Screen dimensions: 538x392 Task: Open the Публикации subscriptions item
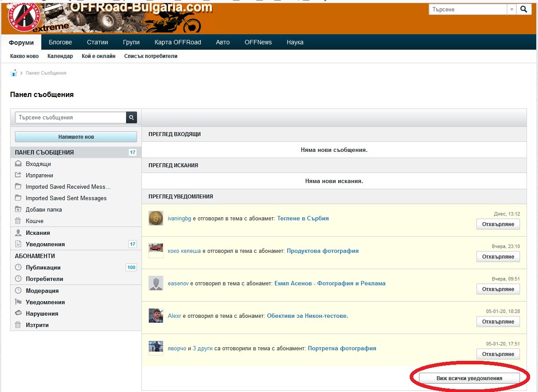43,267
